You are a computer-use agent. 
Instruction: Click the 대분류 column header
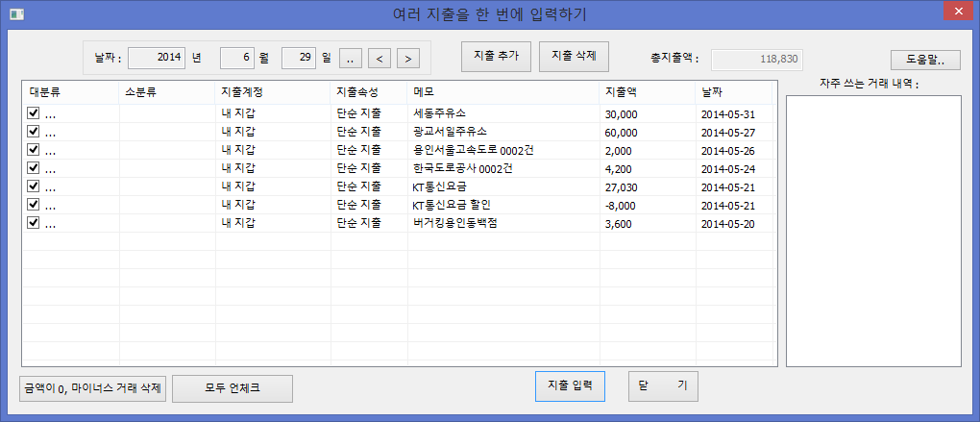click(70, 92)
